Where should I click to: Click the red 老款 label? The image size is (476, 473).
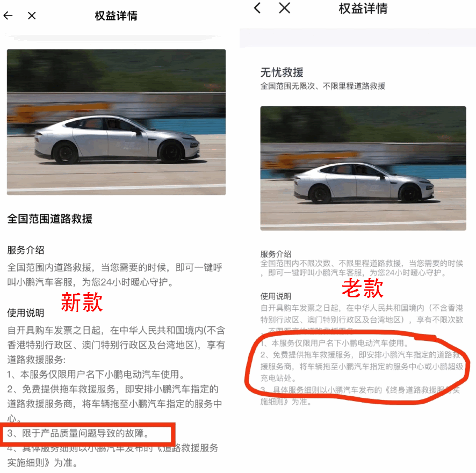point(363,288)
